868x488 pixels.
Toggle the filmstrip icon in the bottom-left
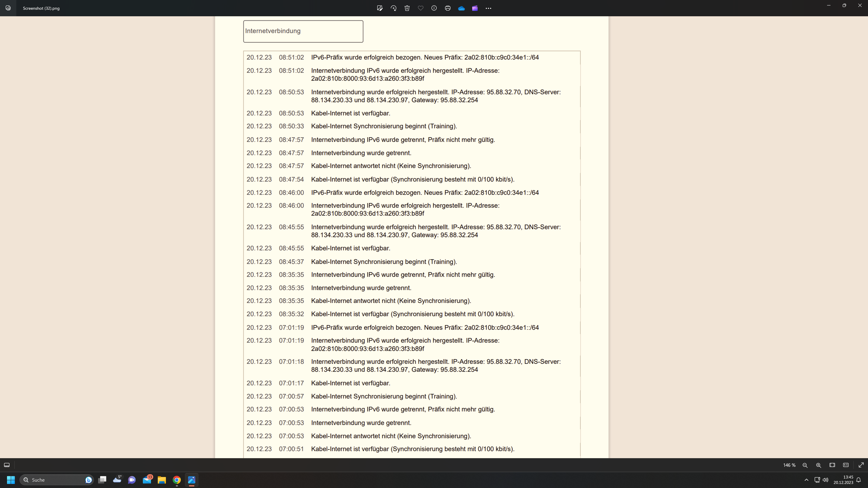7,465
